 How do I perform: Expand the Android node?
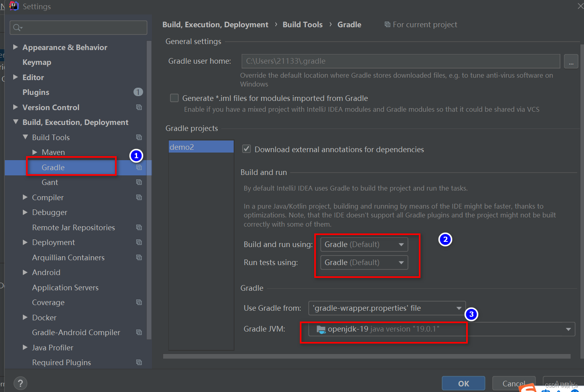pos(25,272)
